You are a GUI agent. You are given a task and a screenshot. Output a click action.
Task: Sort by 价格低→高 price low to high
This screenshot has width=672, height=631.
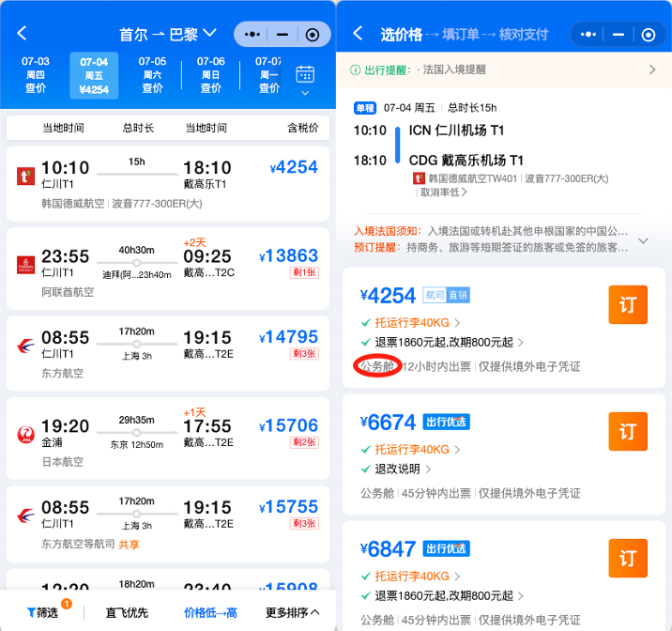tap(210, 612)
